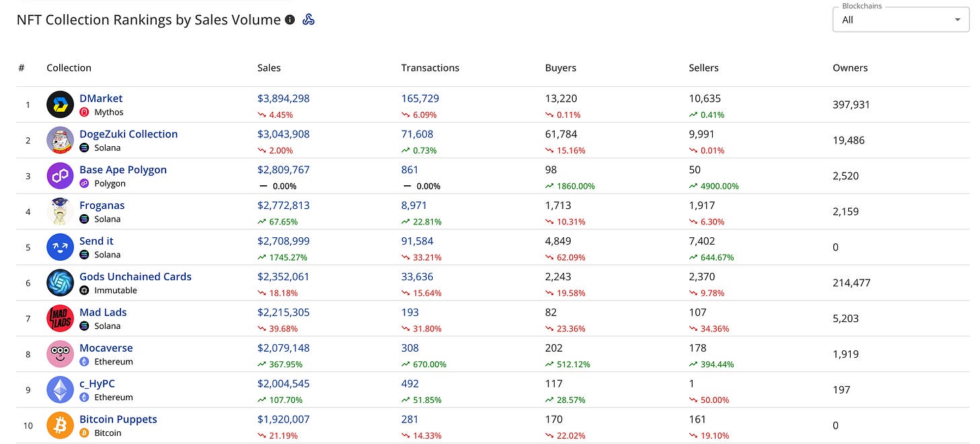Screen dimensions: 980x444
Task: Click the Solana icon under Mad Lads
Action: pyautogui.click(x=84, y=326)
